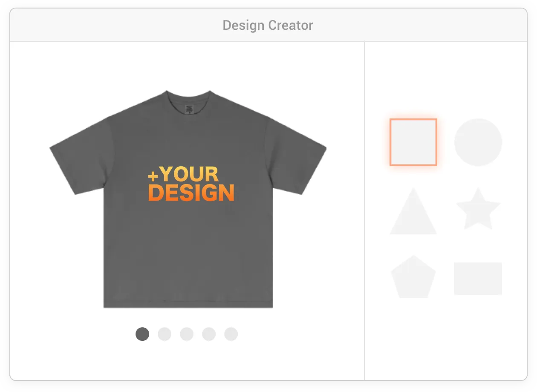
Task: Switch to the third color dot
Action: click(187, 334)
